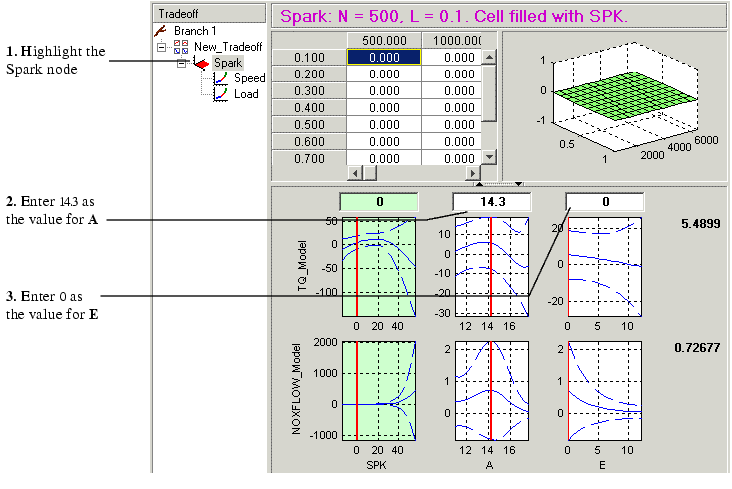Click the vertical scrollbar thumb of the table
732x489 pixels.
click(x=489, y=93)
